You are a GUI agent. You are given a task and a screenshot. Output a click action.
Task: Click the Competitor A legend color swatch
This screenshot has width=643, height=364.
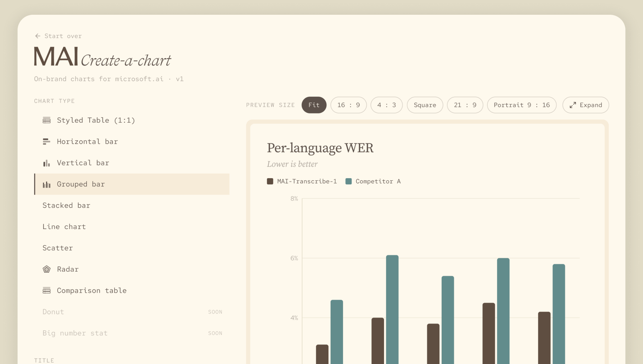(349, 181)
